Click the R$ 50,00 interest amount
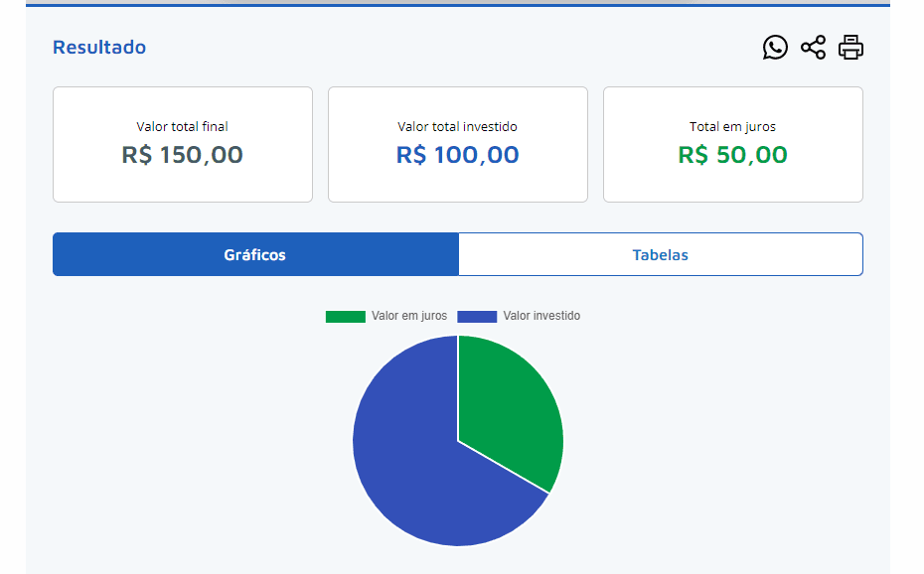This screenshot has height=574, width=924. (x=733, y=155)
